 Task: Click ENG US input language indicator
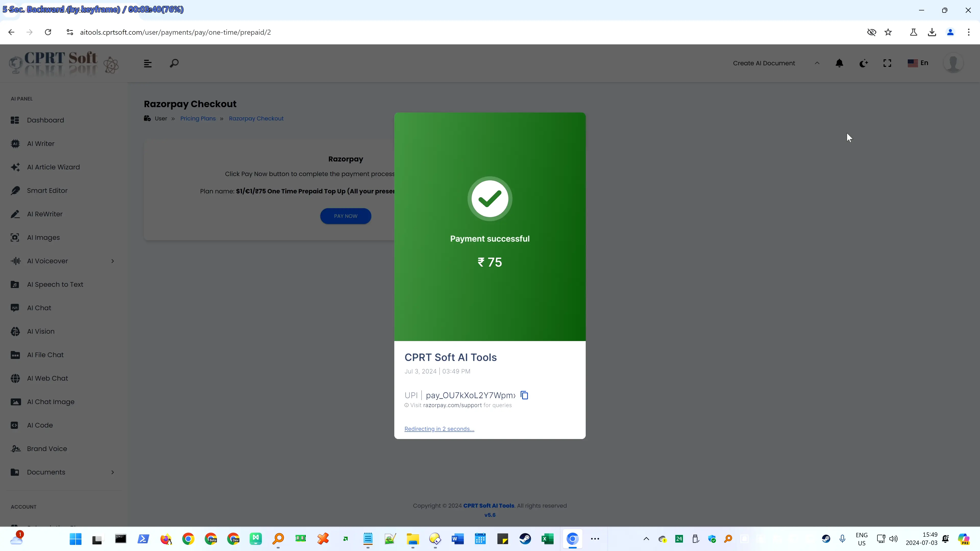(x=861, y=539)
